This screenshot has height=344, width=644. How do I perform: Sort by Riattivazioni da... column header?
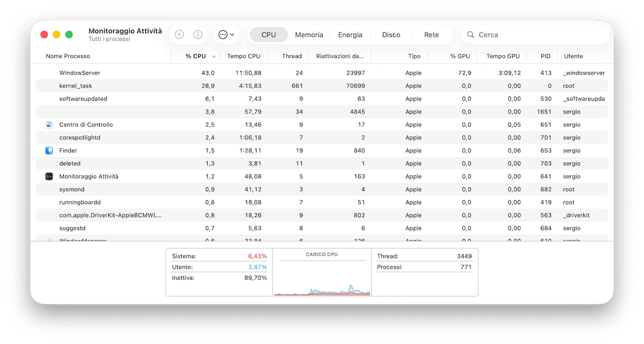click(x=339, y=56)
